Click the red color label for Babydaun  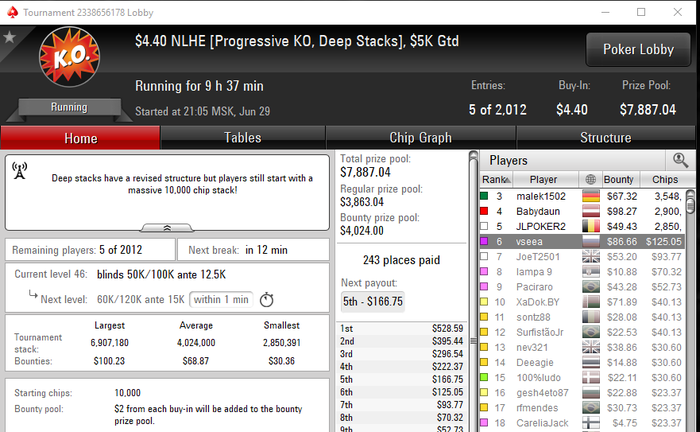click(x=484, y=211)
